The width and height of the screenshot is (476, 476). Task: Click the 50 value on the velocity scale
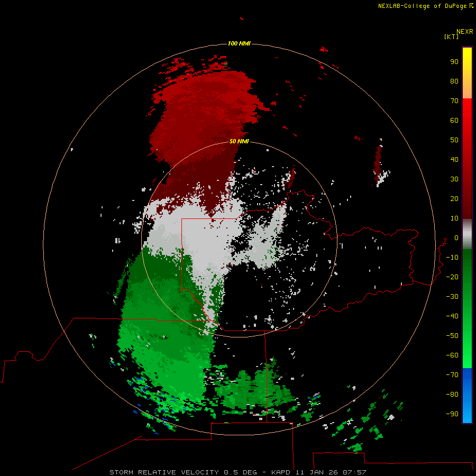[x=454, y=140]
